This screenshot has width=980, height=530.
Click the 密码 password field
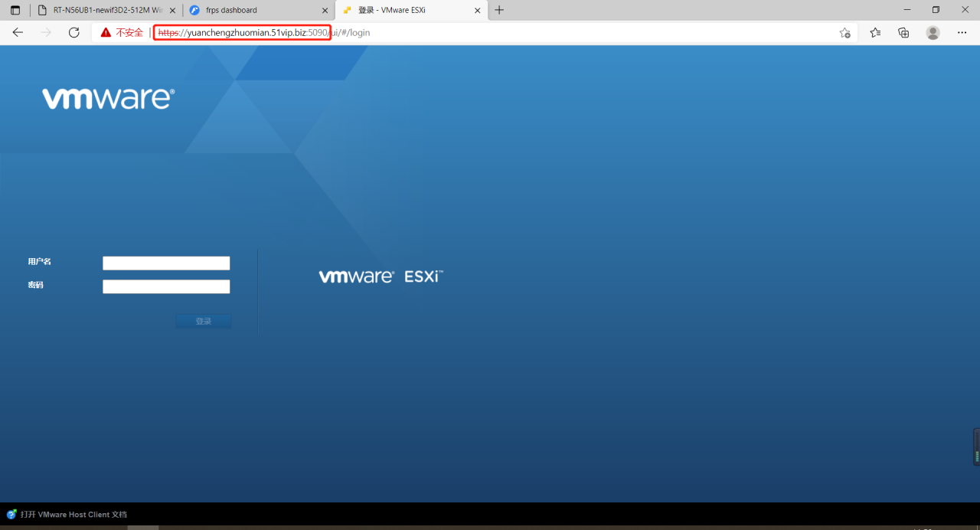coord(166,286)
